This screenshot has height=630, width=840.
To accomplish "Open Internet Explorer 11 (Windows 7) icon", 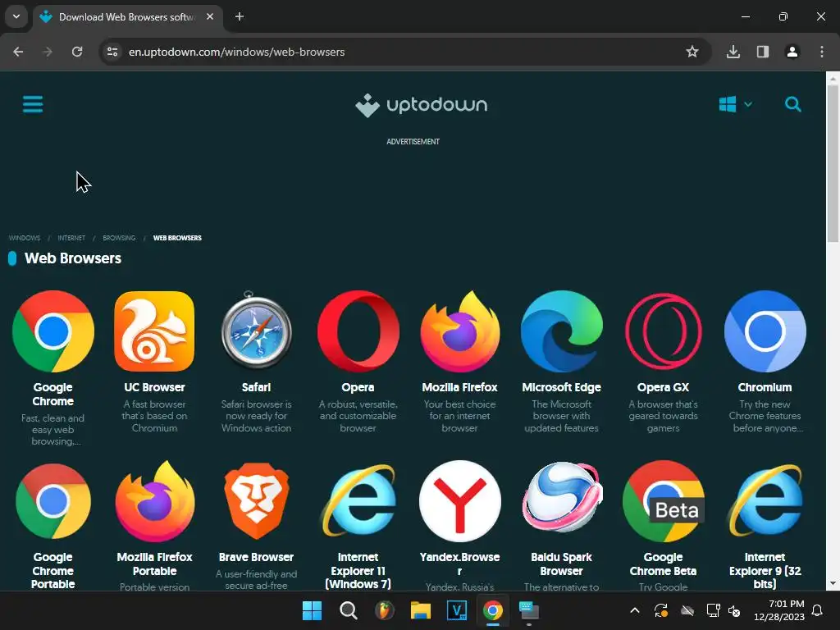I will click(358, 501).
